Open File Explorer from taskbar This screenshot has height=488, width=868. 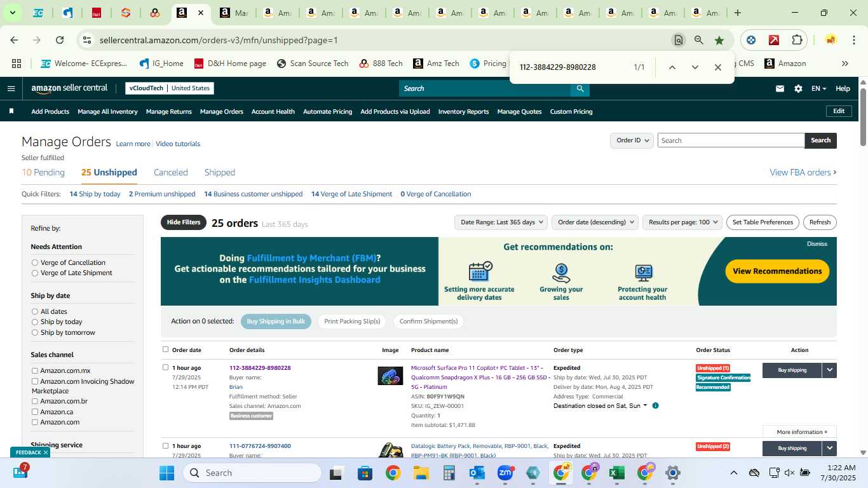421,473
